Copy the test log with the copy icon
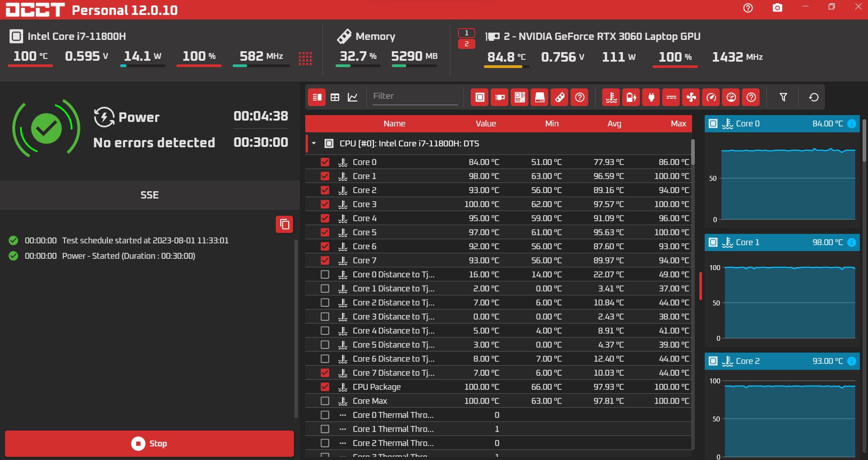 284,224
